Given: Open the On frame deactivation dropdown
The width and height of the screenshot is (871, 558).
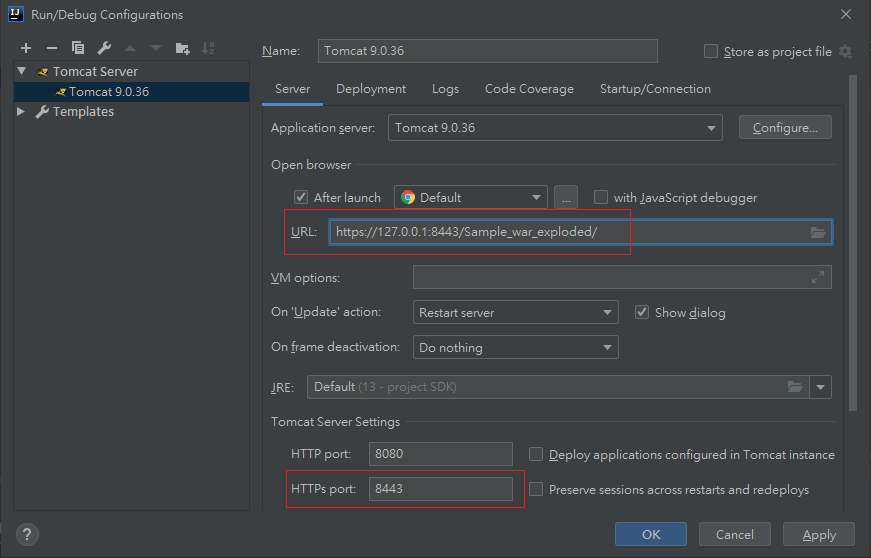Looking at the screenshot, I should point(515,347).
